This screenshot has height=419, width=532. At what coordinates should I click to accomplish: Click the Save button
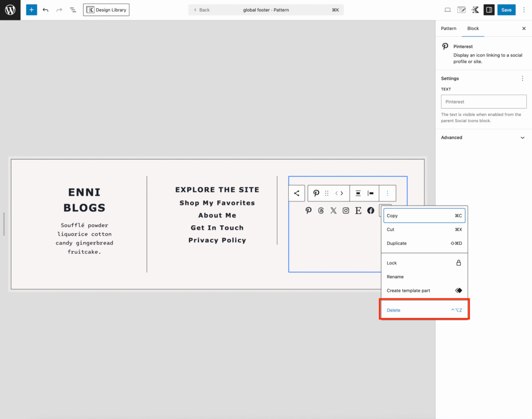(506, 10)
